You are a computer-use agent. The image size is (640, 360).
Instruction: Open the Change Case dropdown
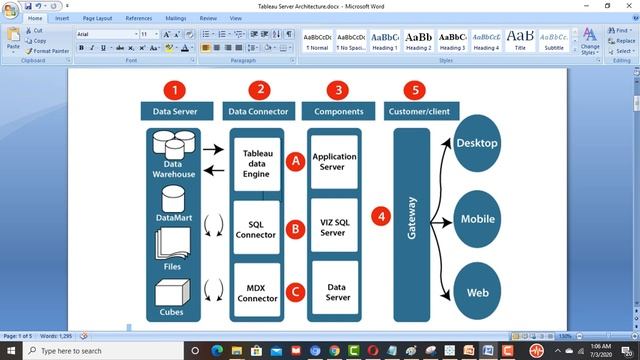[x=154, y=48]
